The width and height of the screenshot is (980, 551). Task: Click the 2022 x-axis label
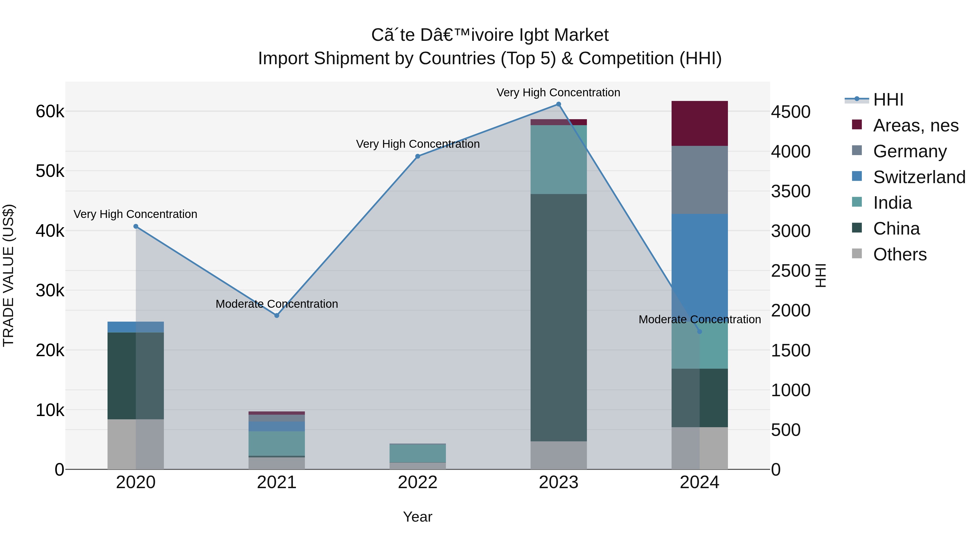[418, 482]
